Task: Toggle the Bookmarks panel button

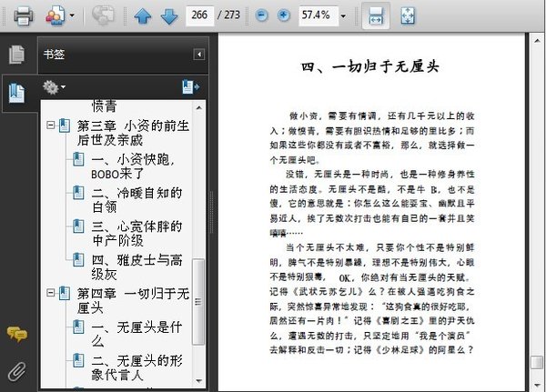Action: click(16, 93)
